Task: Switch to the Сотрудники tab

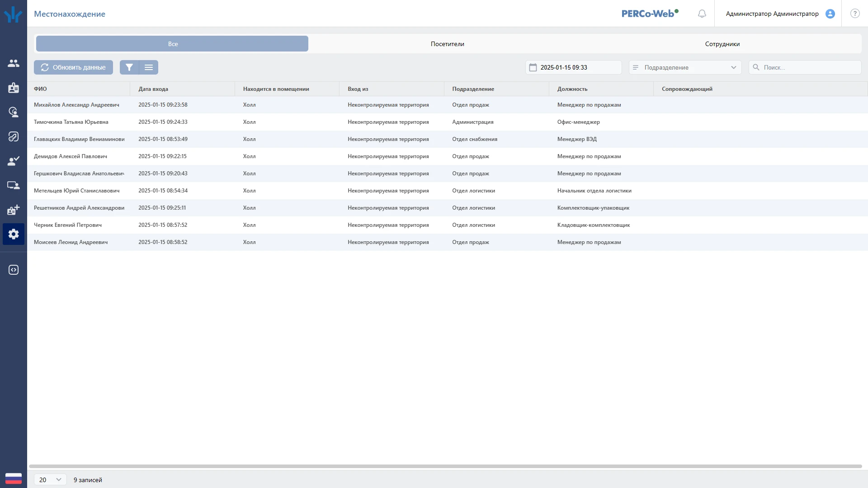Action: [722, 44]
